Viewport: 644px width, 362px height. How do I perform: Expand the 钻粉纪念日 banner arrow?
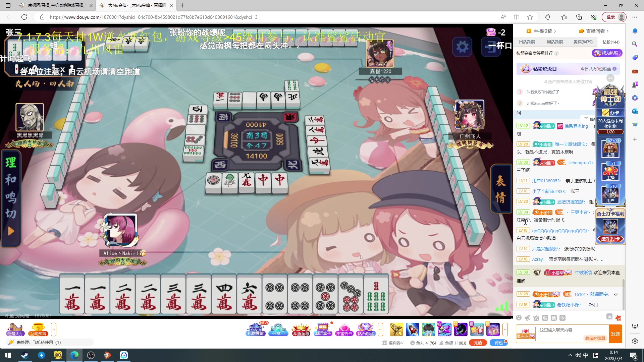(614, 69)
